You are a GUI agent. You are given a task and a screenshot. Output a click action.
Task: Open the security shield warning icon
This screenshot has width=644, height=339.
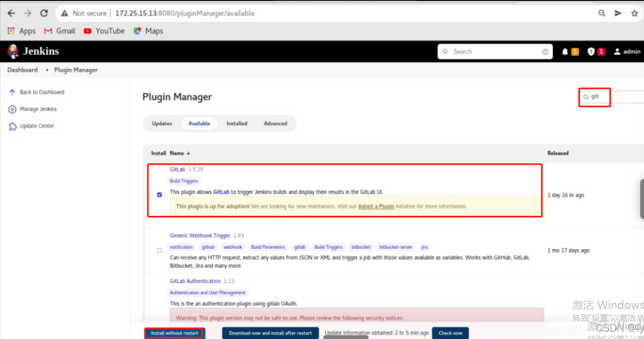(x=591, y=52)
